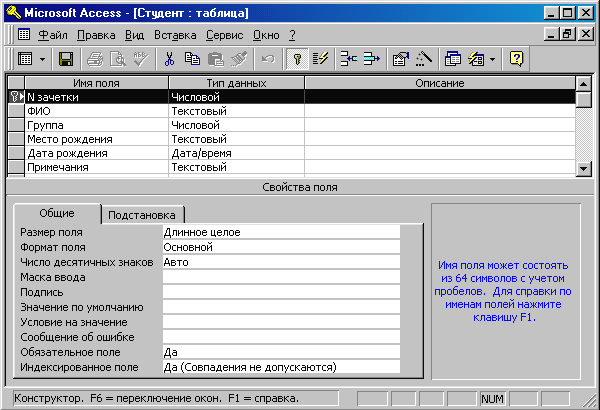Select the row selector of Группа

pos(16,125)
